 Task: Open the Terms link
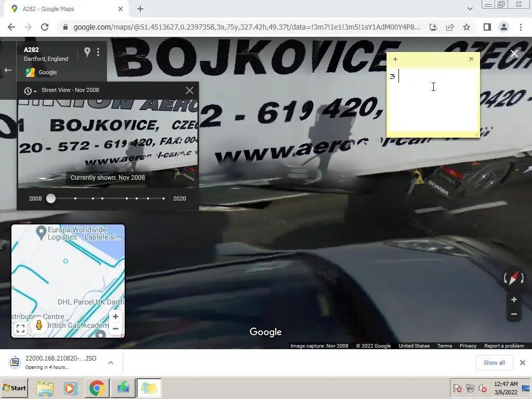pyautogui.click(x=445, y=345)
